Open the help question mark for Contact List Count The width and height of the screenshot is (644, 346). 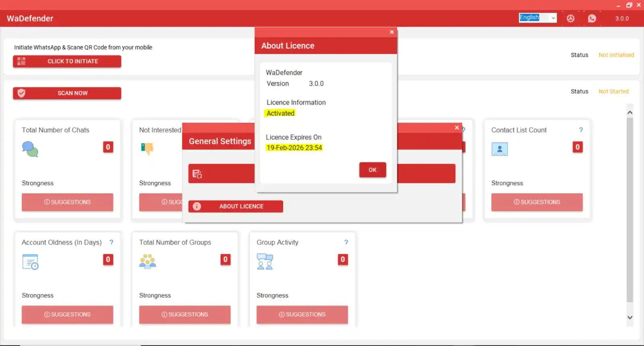(x=581, y=130)
